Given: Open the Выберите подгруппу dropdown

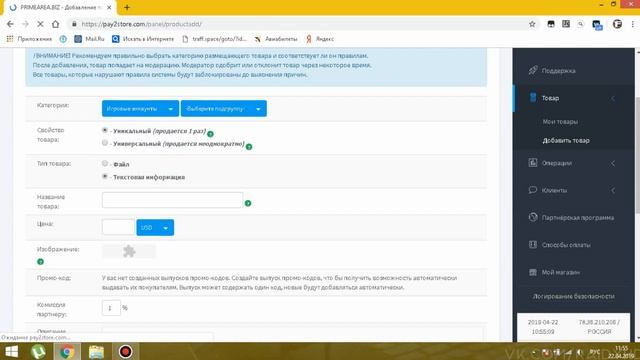Looking at the screenshot, I should pyautogui.click(x=224, y=109).
